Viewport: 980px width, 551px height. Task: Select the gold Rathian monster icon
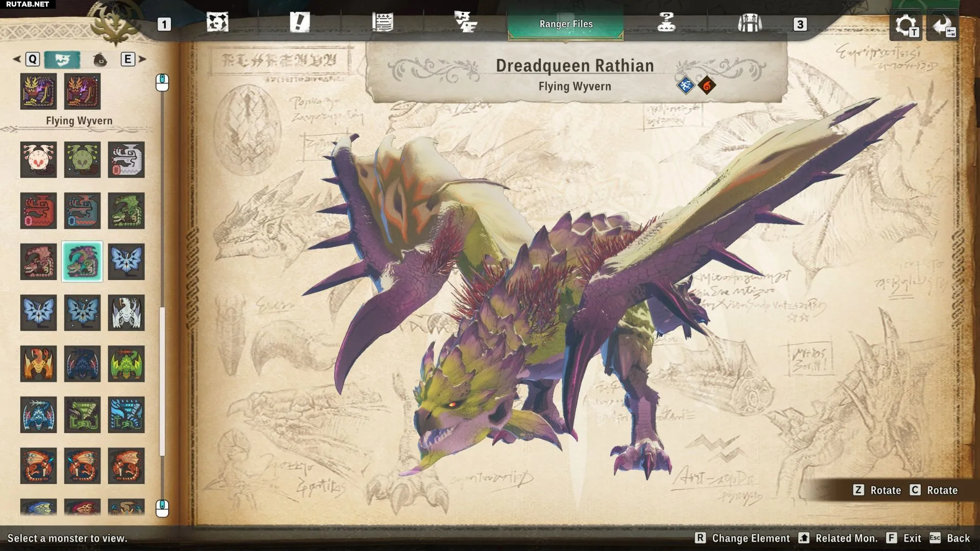click(38, 364)
